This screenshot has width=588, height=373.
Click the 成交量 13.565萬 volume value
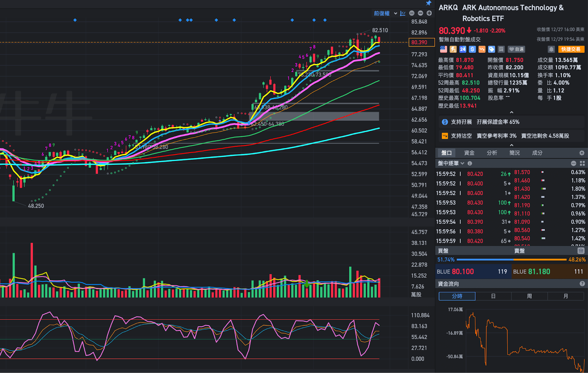[566, 60]
